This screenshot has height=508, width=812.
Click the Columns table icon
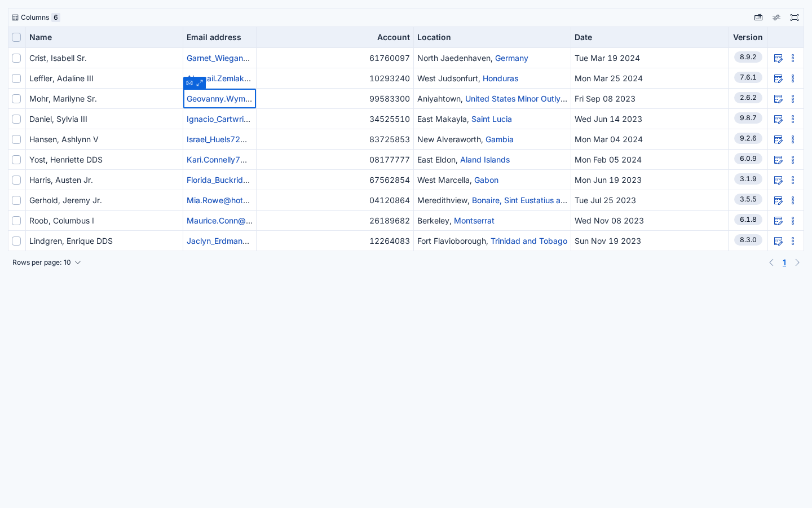[15, 17]
